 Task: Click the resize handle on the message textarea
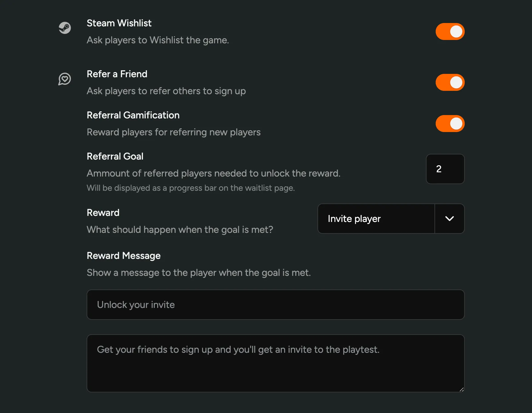pos(462,390)
